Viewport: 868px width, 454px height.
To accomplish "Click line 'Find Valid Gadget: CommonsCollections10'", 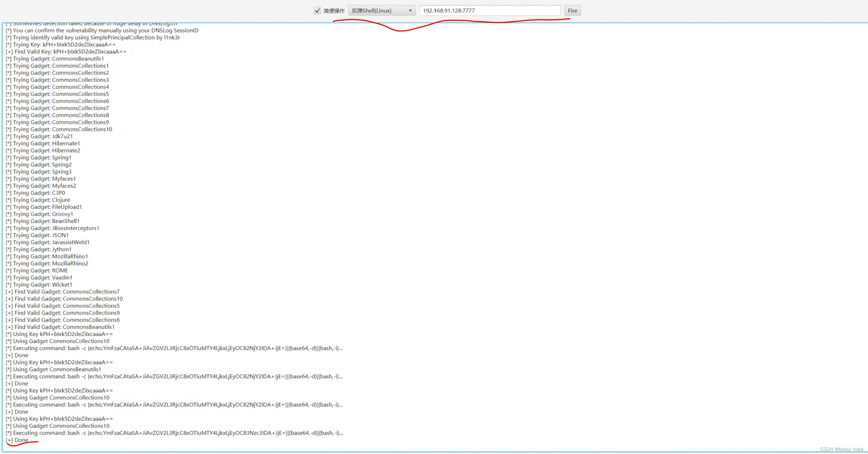I will 64,299.
